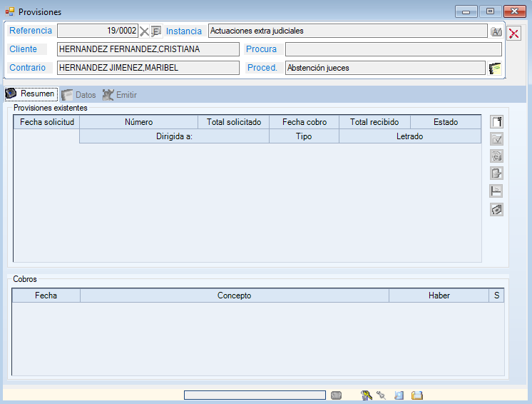Click the money banknote icon in side toolbar
Screen dimensions: 532x404
[x=496, y=209]
